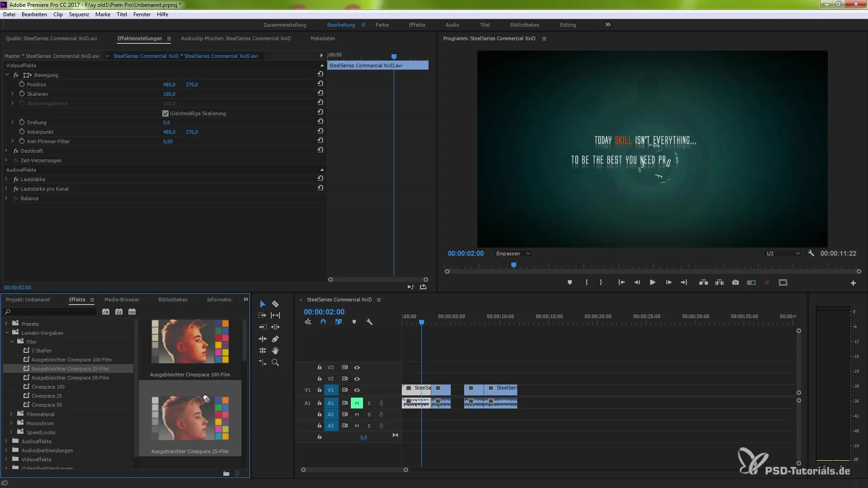Toggle V1 track output eye
The height and width of the screenshot is (488, 868).
point(357,390)
